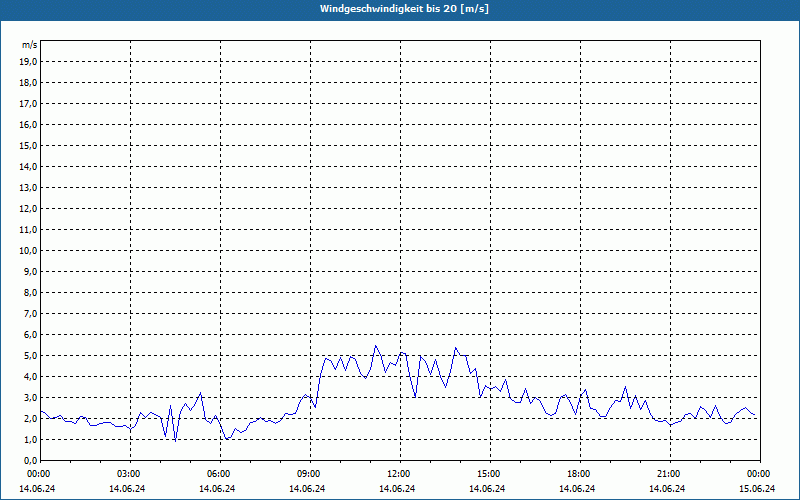This screenshot has width=800, height=500.
Task: Click the 8,0 y-axis label
Action: coord(30,292)
